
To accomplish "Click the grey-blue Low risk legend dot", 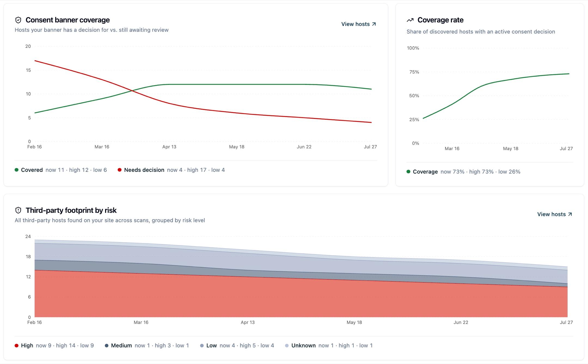I will pyautogui.click(x=202, y=346).
